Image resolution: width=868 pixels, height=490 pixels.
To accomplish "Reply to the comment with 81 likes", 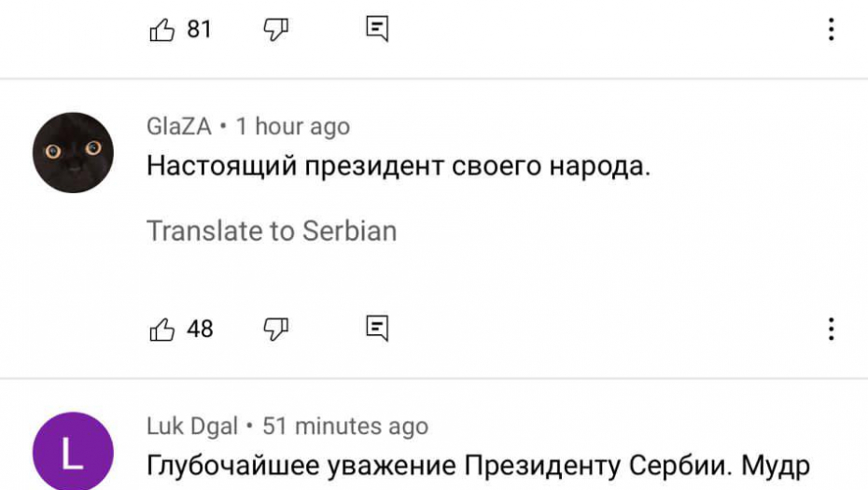I will (377, 30).
